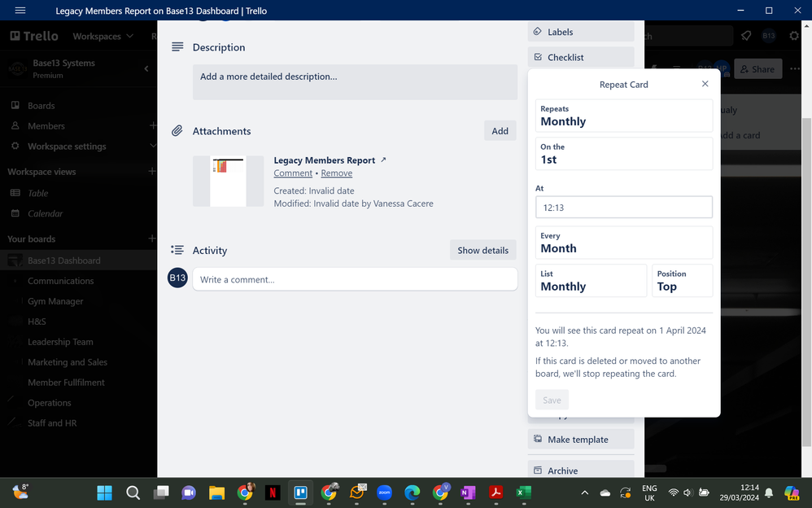Open Microsoft Edge from taskbar
Viewport: 812px width, 508px height.
click(x=413, y=493)
